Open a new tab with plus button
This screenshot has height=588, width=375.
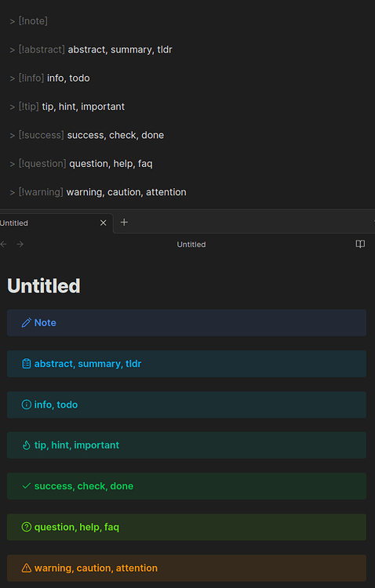124,223
